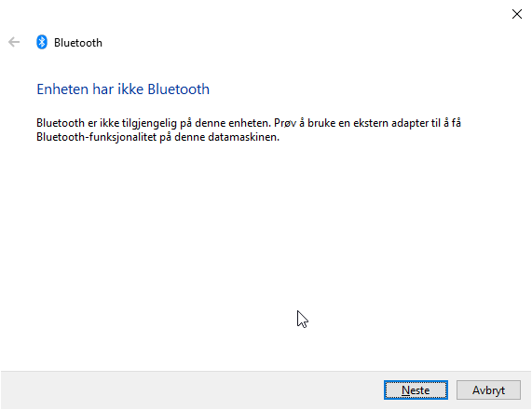This screenshot has height=410, width=532.
Task: Go back using the left arrow
Action: pos(14,43)
